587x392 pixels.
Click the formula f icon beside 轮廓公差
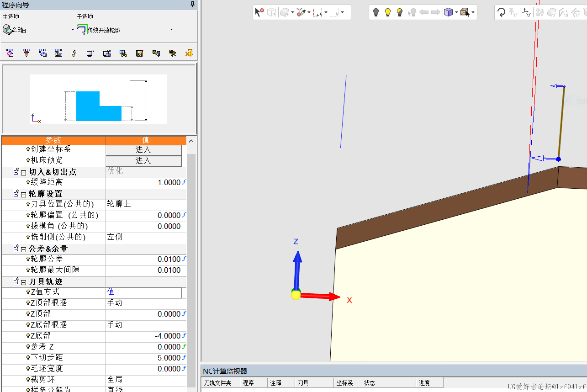(185, 259)
